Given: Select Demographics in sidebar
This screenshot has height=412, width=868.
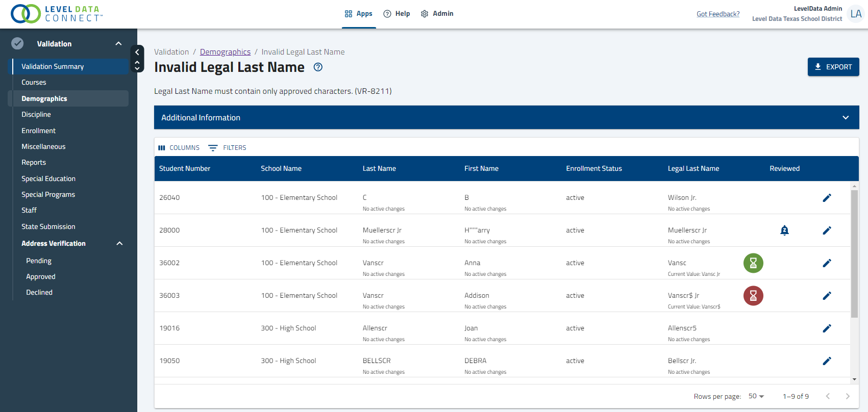Looking at the screenshot, I should coord(68,98).
